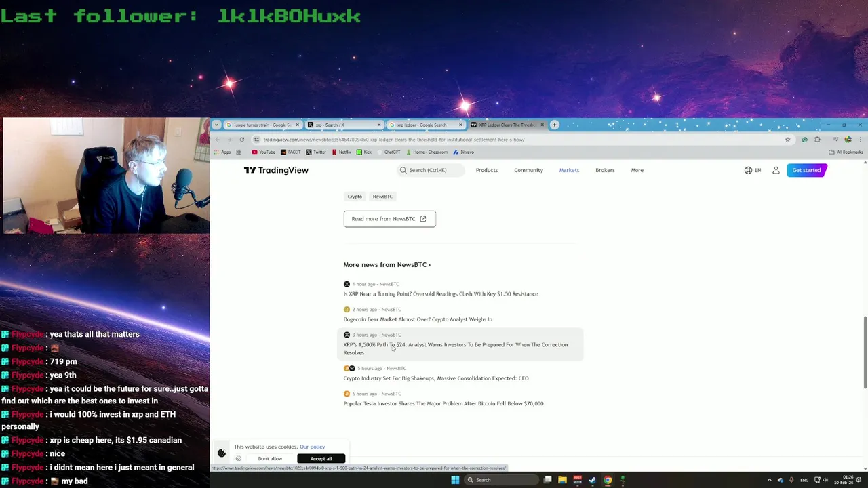This screenshot has height=488, width=868.
Task: Open the Twitter bookmark
Action: (x=316, y=152)
